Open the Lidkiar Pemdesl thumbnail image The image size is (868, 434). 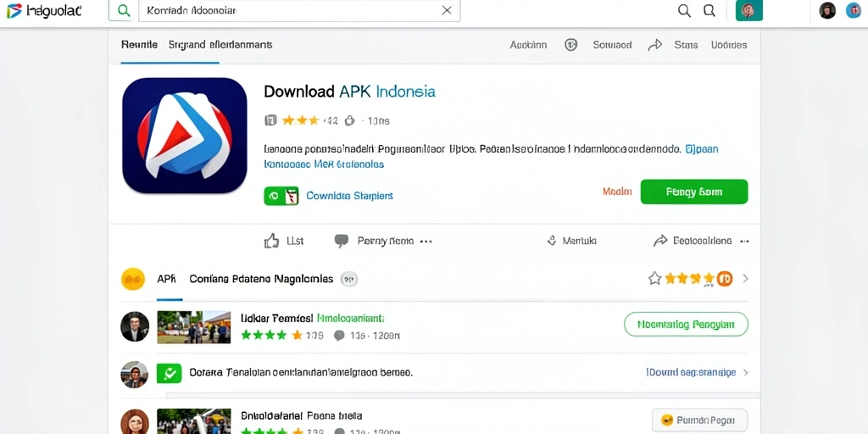pos(194,327)
